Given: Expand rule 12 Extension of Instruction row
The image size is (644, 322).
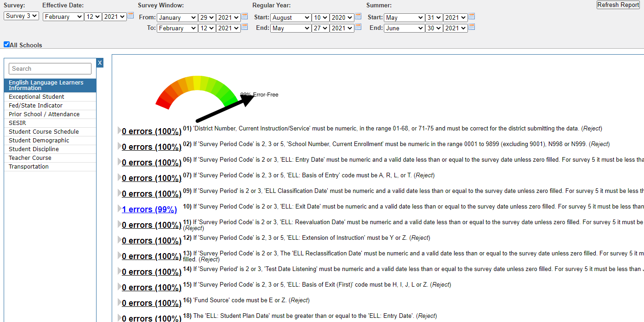Looking at the screenshot, I should pos(120,240).
